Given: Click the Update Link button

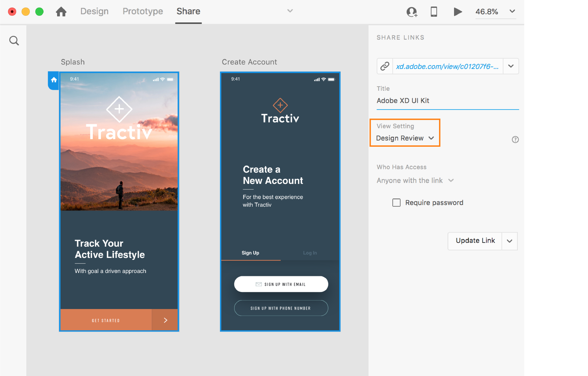Looking at the screenshot, I should point(475,241).
